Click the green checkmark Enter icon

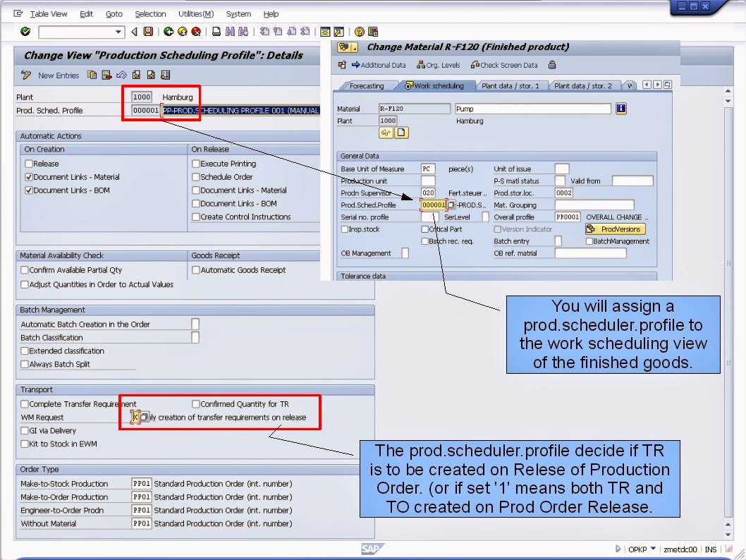tap(25, 32)
